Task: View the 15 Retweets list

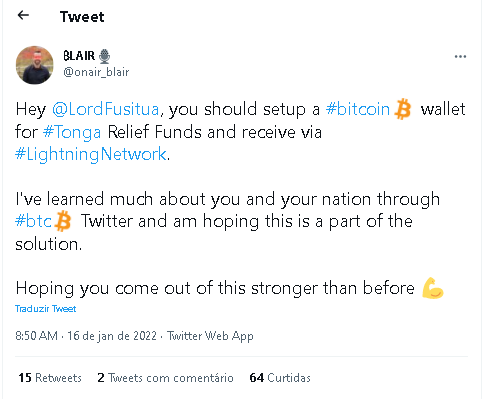Action: pos(50,378)
